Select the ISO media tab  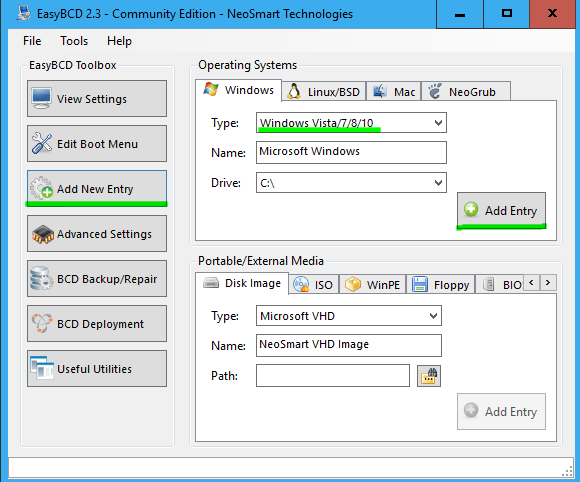pyautogui.click(x=314, y=284)
